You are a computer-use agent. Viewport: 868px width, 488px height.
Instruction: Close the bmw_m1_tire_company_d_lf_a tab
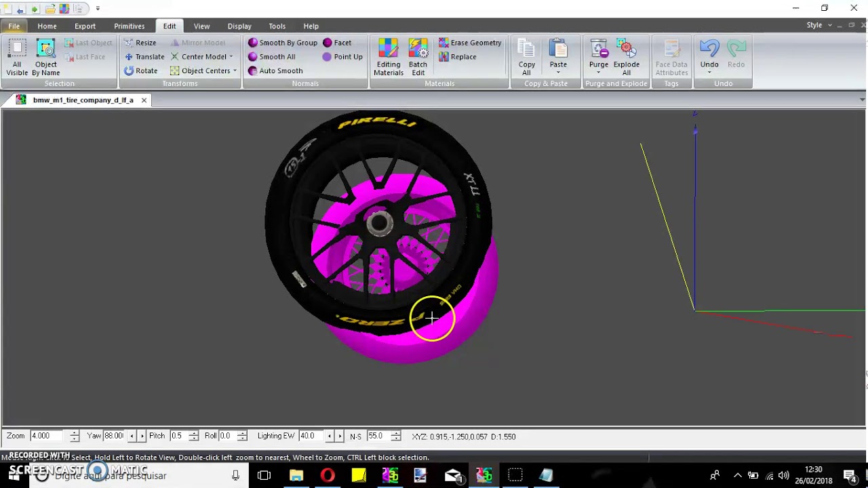[x=144, y=100]
